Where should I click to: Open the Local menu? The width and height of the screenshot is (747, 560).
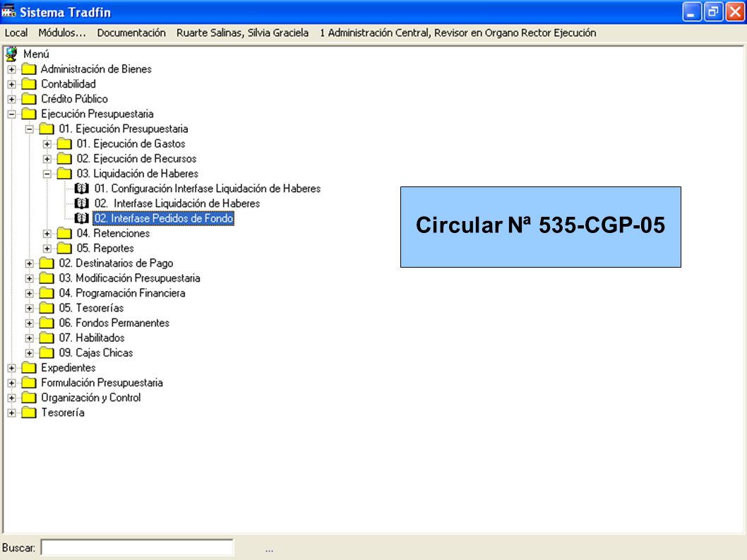(16, 33)
